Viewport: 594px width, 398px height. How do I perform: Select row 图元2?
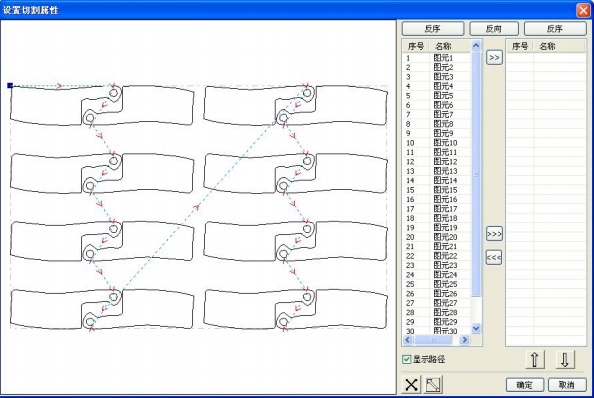tap(437, 67)
